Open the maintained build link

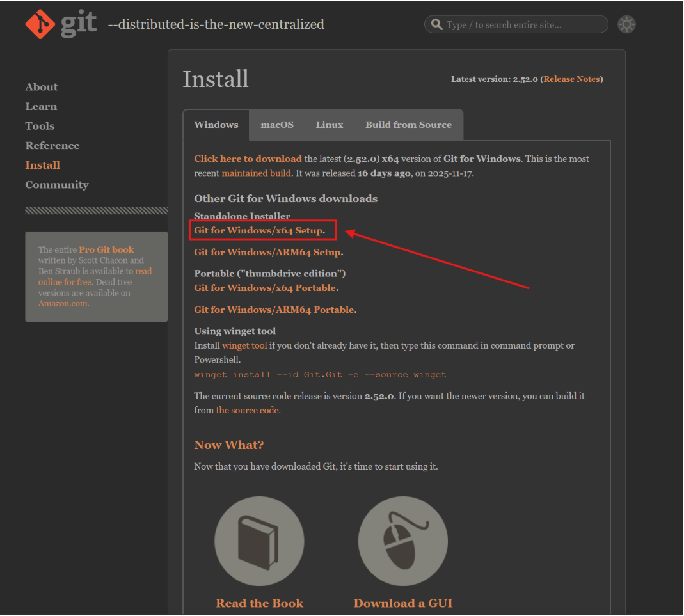click(x=256, y=173)
